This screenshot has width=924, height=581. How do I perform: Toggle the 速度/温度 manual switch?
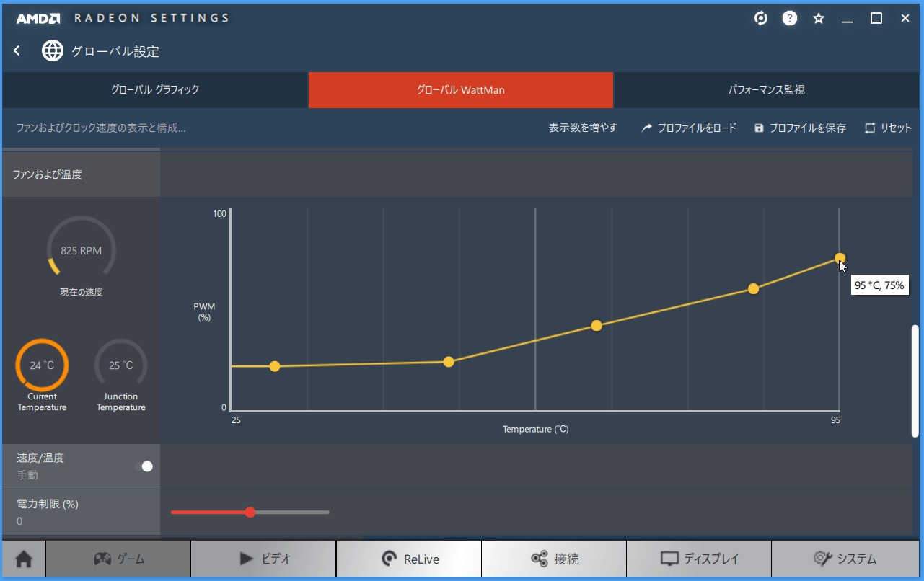(x=144, y=466)
